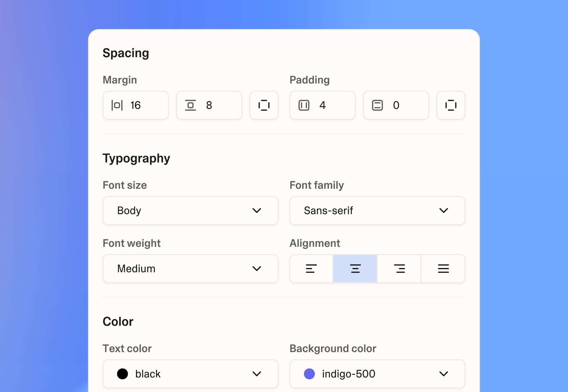The width and height of the screenshot is (568, 392).
Task: Open the Font family Sans-serif dropdown
Action: pos(377,211)
